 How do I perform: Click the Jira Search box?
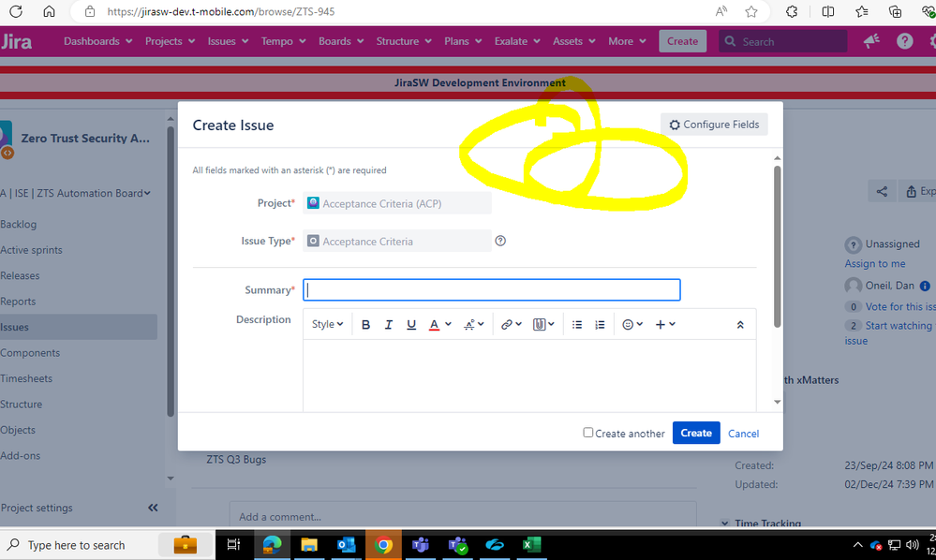click(782, 41)
